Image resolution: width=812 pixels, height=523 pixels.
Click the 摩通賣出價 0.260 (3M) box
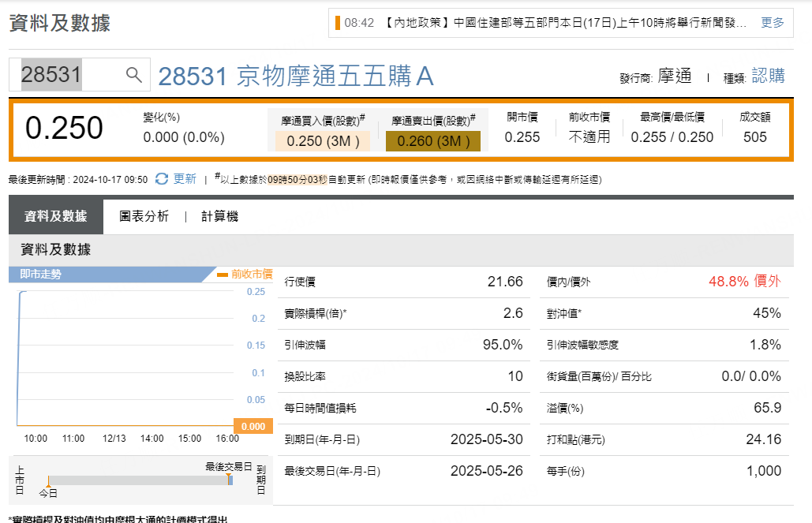433,141
